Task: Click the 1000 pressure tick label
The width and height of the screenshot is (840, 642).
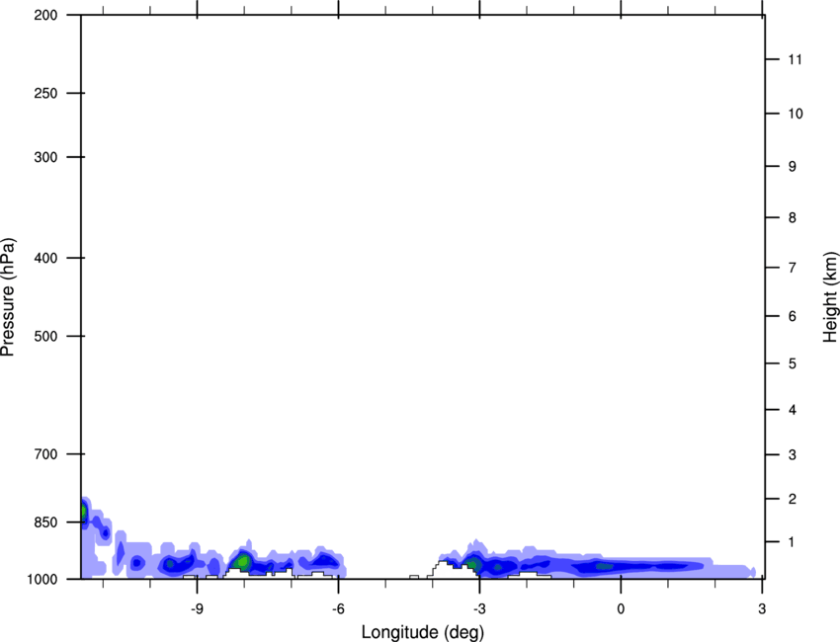Action: point(42,579)
